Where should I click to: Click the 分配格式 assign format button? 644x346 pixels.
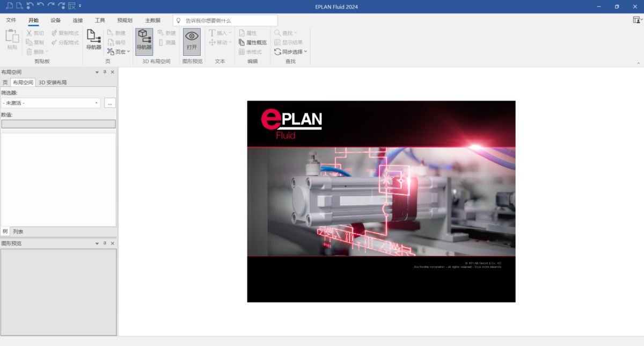(x=65, y=42)
